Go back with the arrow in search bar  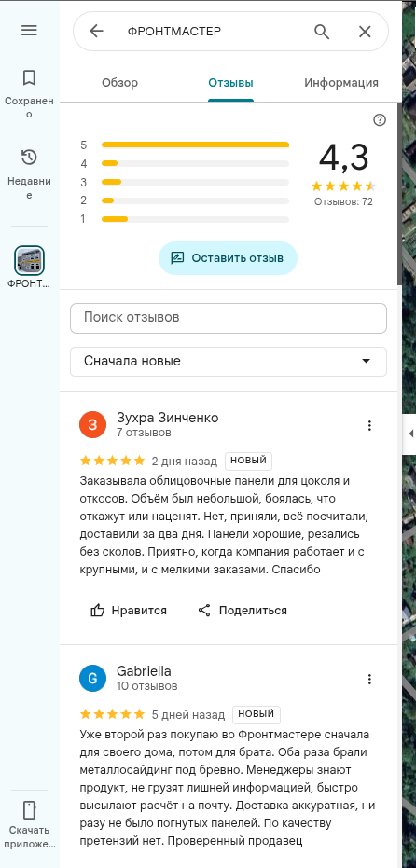coord(96,32)
